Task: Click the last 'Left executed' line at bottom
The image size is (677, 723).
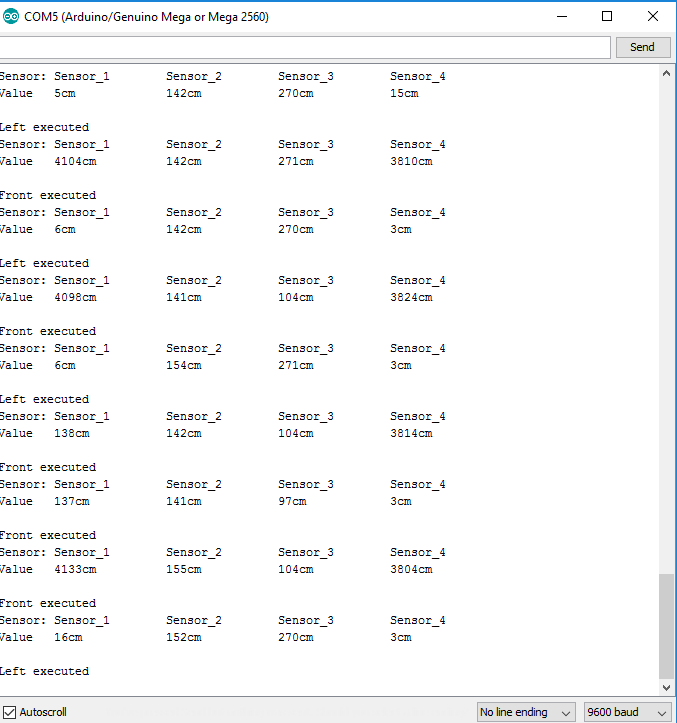Action: [x=44, y=671]
